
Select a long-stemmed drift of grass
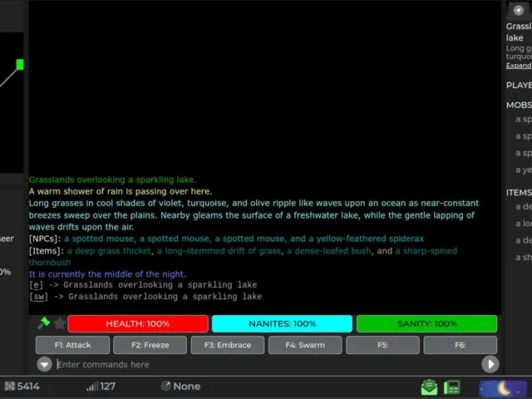click(x=219, y=251)
